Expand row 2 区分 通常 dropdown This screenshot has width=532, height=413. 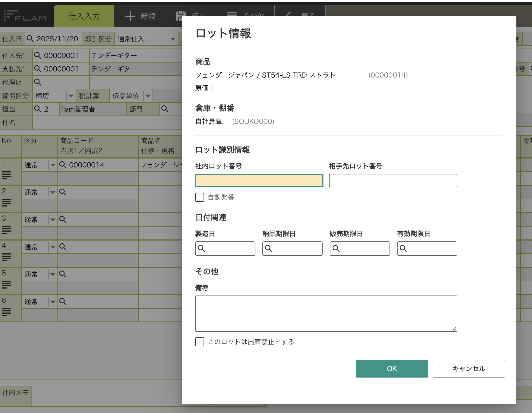[53, 192]
